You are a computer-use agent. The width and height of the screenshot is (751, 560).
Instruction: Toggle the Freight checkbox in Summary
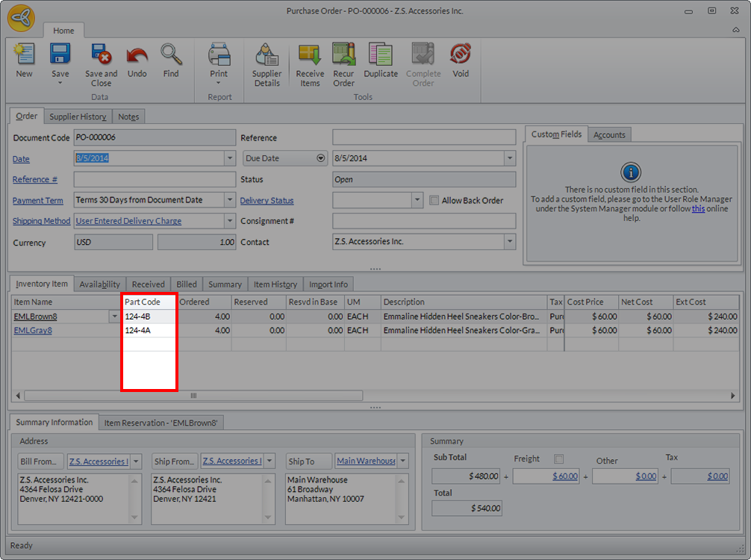[x=559, y=459]
